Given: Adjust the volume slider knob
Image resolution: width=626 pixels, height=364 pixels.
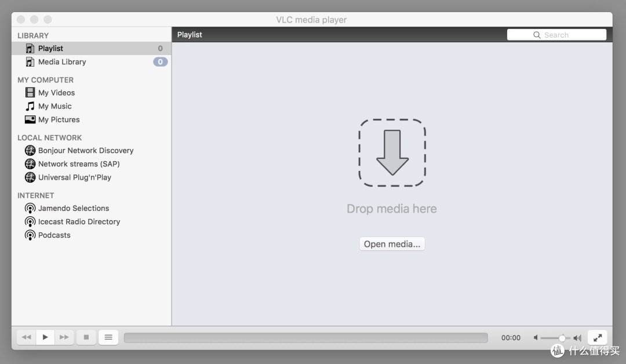Looking at the screenshot, I should pos(562,338).
